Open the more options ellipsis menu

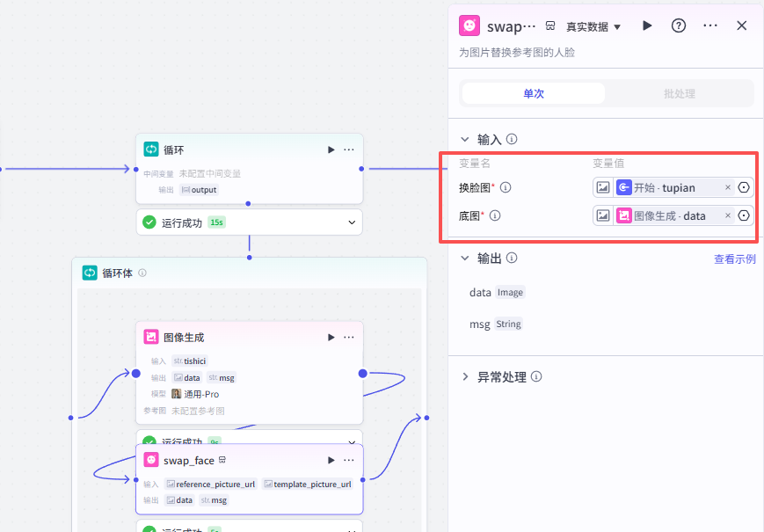[710, 26]
